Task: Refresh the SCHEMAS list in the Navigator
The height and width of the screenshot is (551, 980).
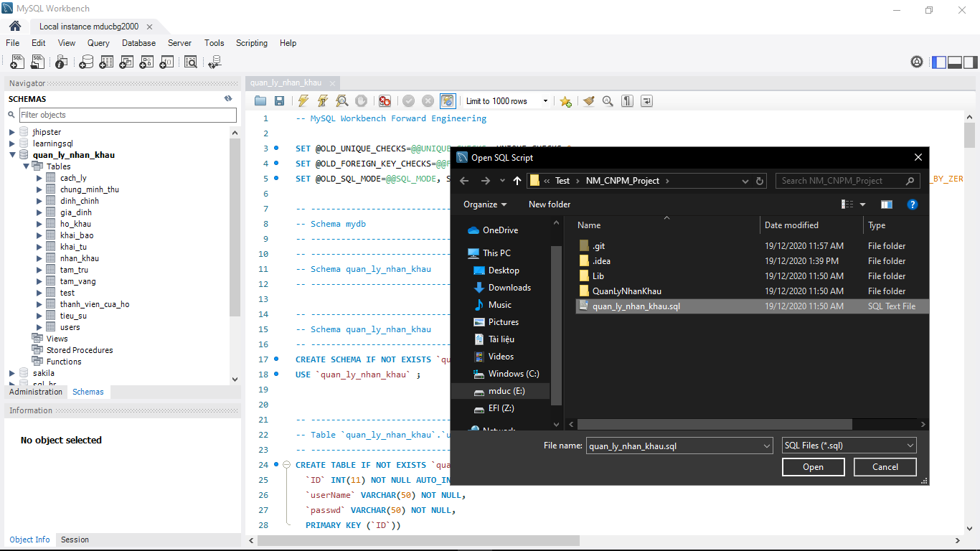Action: click(x=228, y=98)
